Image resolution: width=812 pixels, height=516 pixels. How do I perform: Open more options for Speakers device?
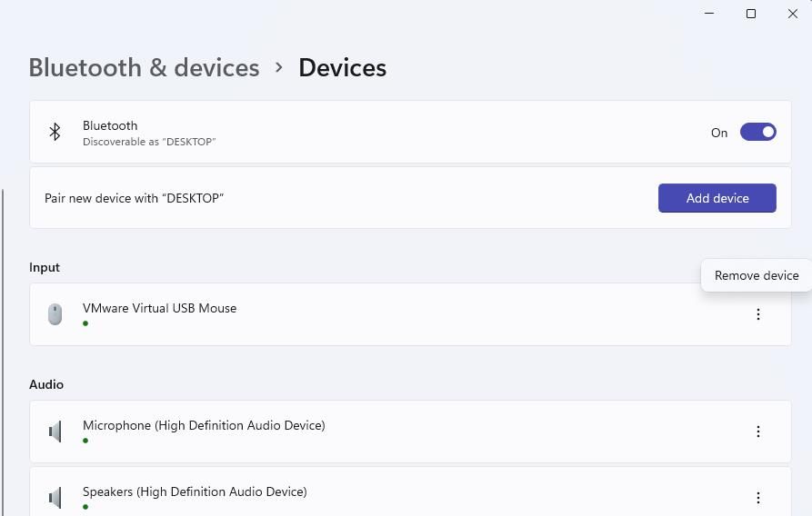pos(757,498)
